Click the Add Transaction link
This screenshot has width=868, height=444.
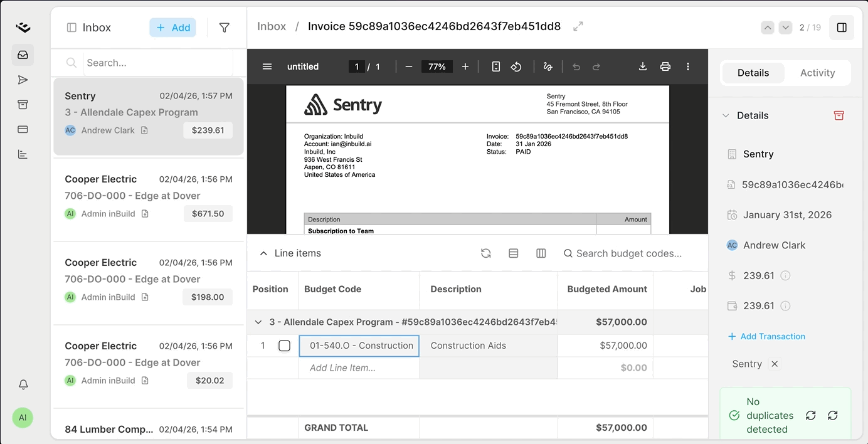tap(766, 337)
